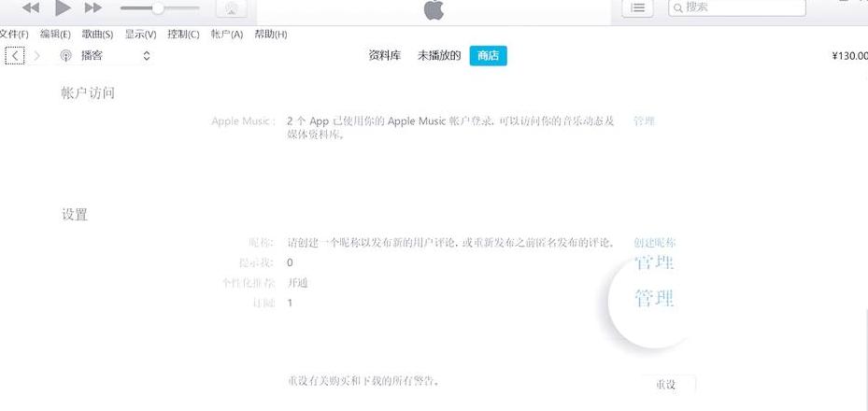This screenshot has width=868, height=411.
Task: Open the 帐户(A) menu
Action: pos(227,35)
